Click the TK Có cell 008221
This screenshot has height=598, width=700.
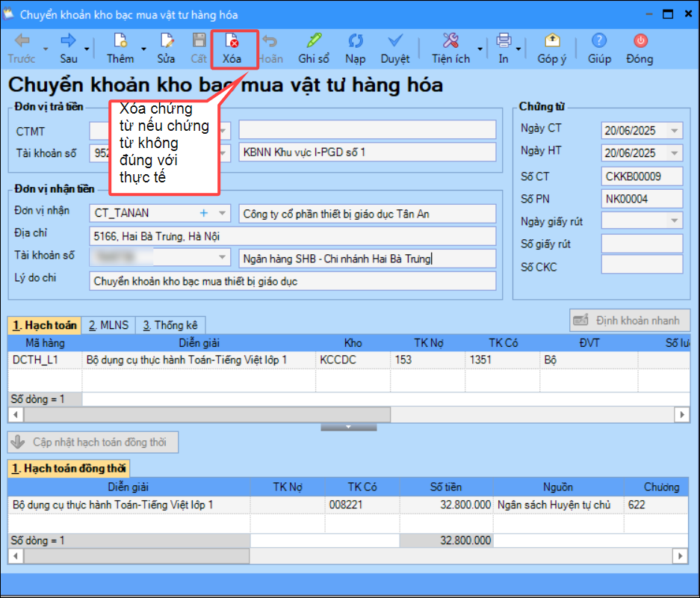coord(362,505)
